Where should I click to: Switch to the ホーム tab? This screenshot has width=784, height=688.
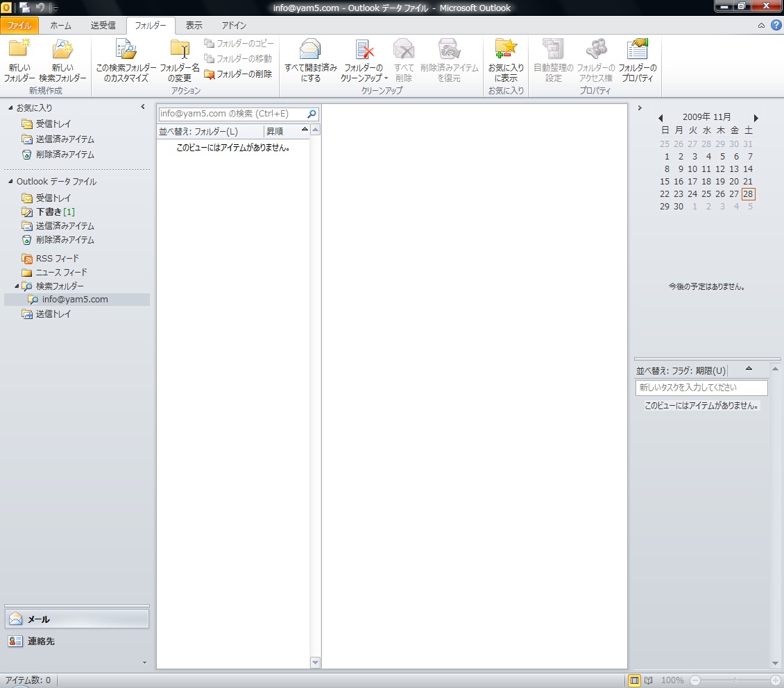click(x=60, y=26)
